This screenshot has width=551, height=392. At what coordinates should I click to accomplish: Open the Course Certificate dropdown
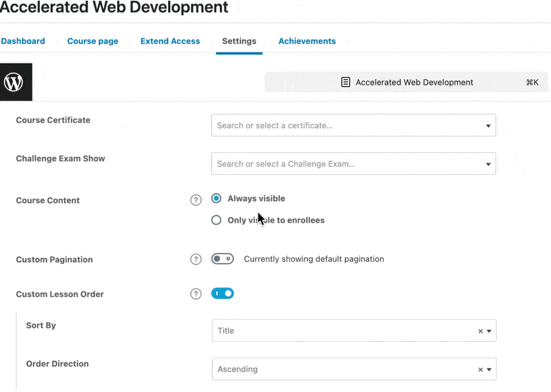pyautogui.click(x=353, y=125)
